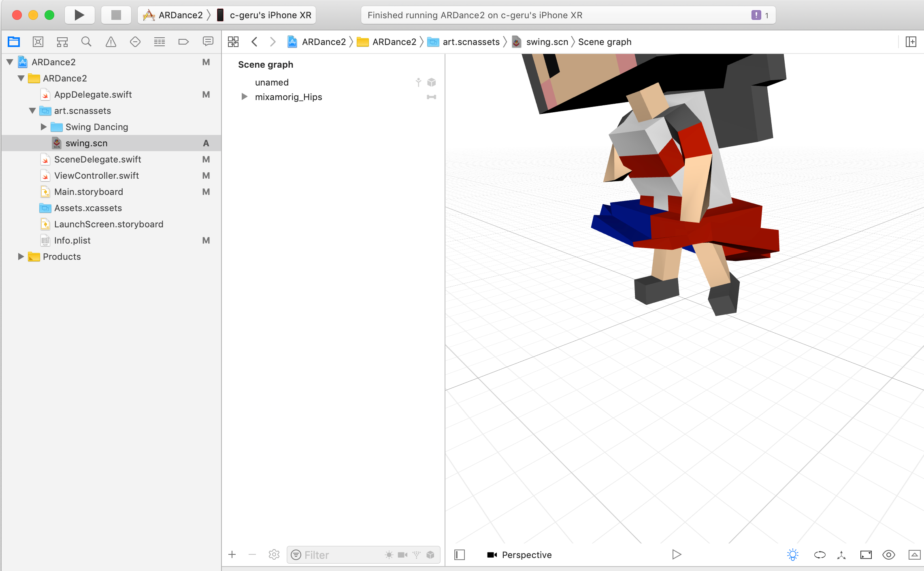Click the breakpoint navigator icon
This screenshot has width=924, height=571.
tap(183, 42)
